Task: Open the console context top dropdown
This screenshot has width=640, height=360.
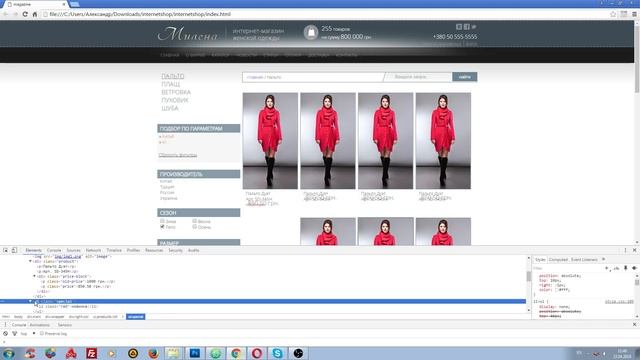Action: point(28,333)
